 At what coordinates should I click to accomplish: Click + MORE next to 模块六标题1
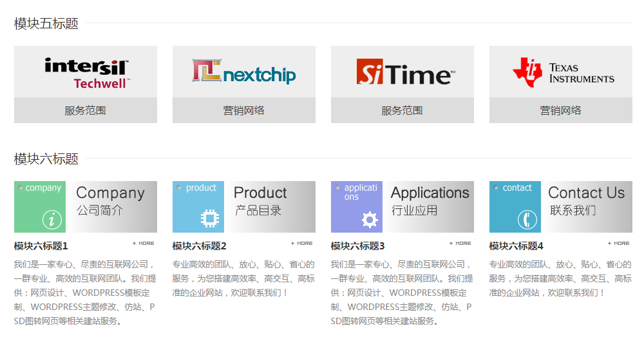pos(144,243)
